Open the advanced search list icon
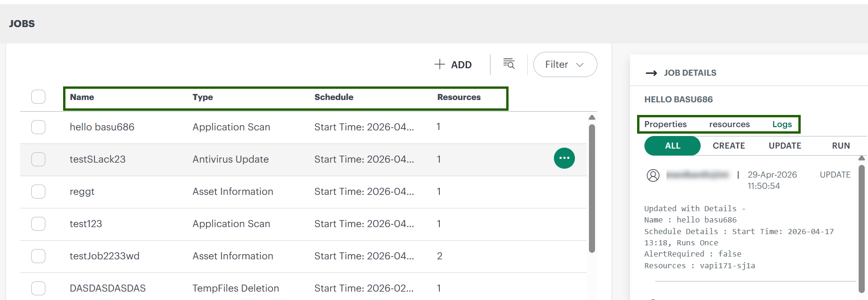 pyautogui.click(x=509, y=64)
